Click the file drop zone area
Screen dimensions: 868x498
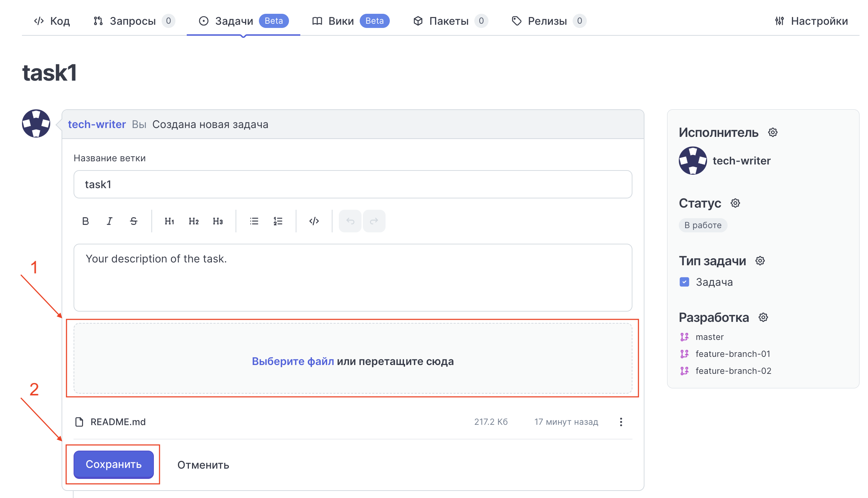click(x=353, y=358)
